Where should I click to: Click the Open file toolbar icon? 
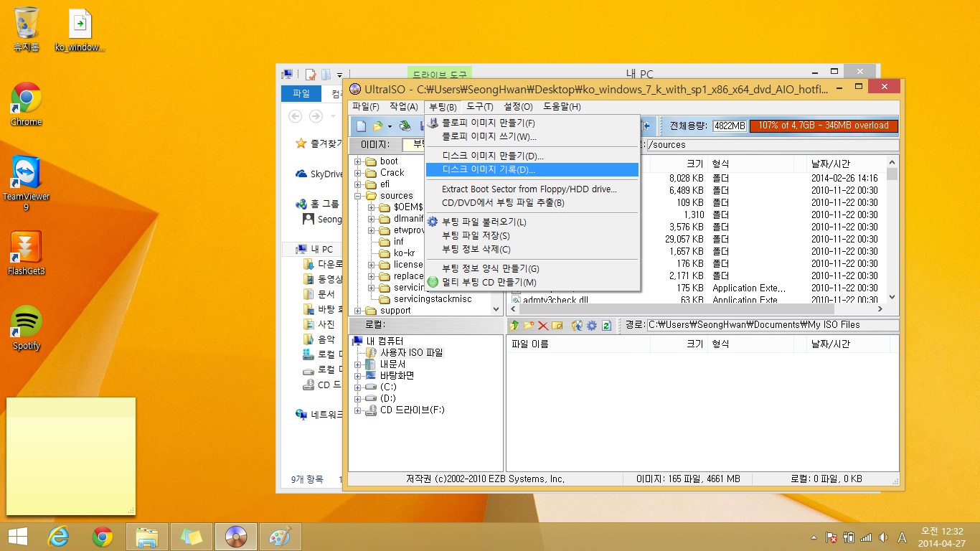(377, 126)
